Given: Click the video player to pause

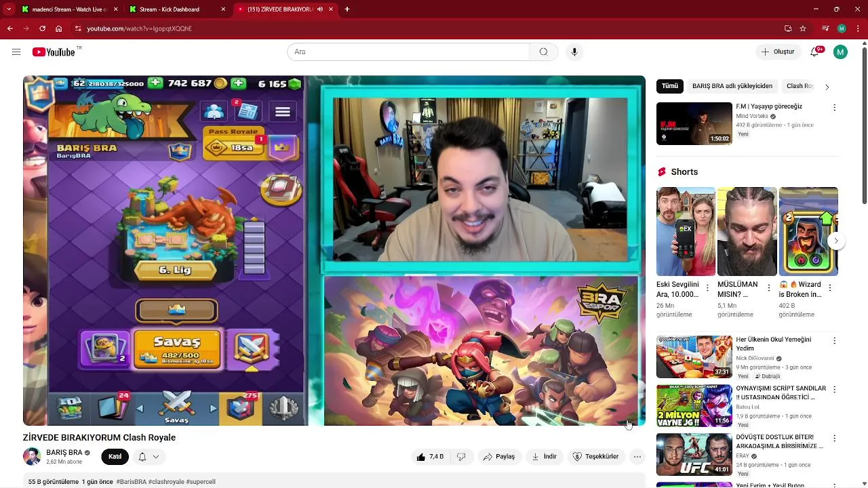Looking at the screenshot, I should point(334,250).
